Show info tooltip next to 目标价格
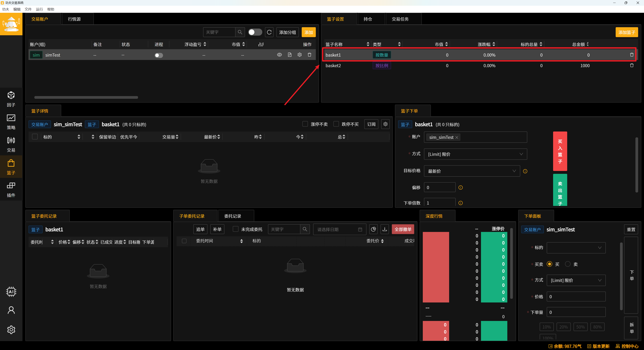This screenshot has height=350, width=644. click(525, 171)
